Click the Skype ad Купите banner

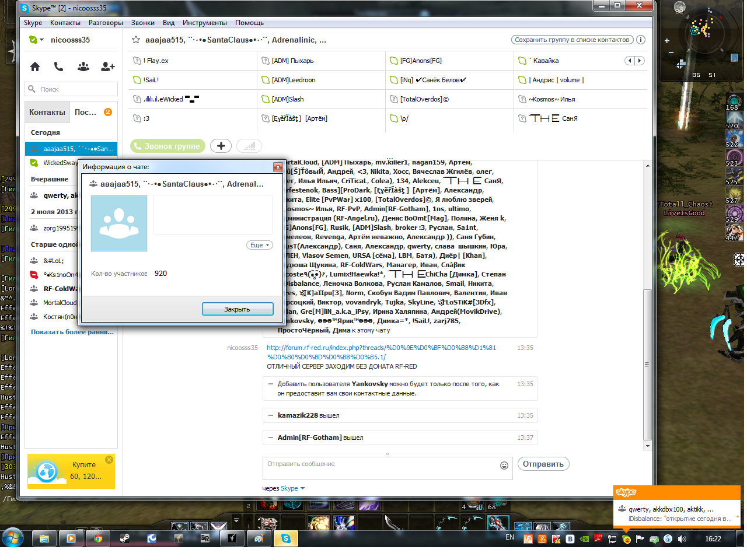point(71,471)
